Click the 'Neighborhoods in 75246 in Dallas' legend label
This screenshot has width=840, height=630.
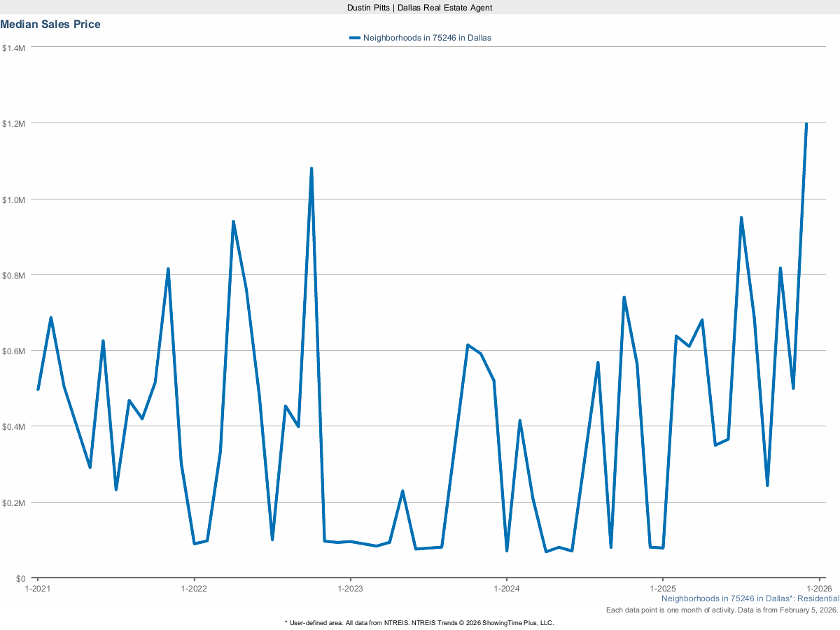pyautogui.click(x=427, y=38)
